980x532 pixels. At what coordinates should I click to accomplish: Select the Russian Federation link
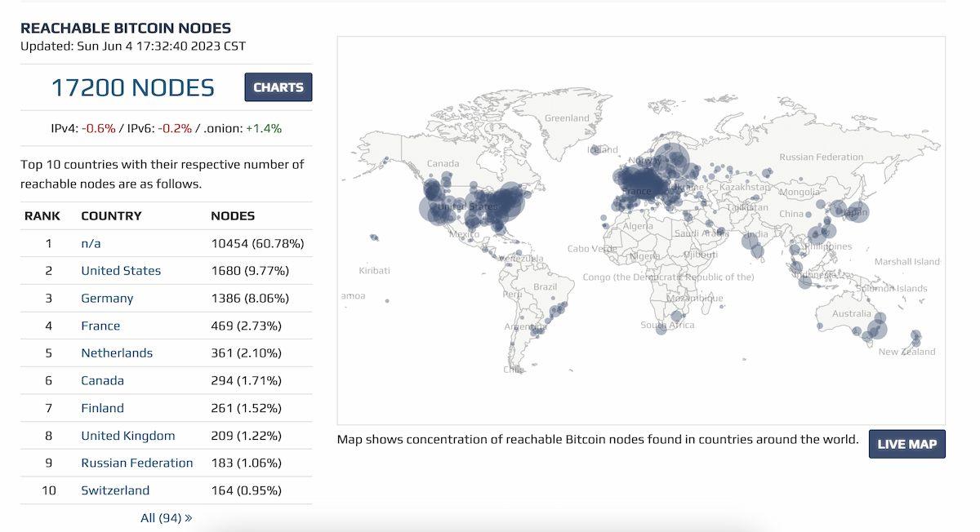137,463
